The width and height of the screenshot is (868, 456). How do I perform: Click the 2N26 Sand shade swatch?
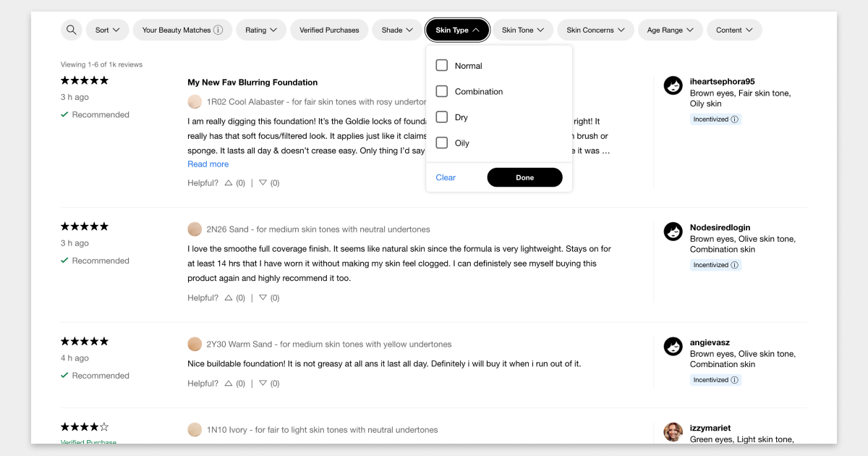pos(195,229)
